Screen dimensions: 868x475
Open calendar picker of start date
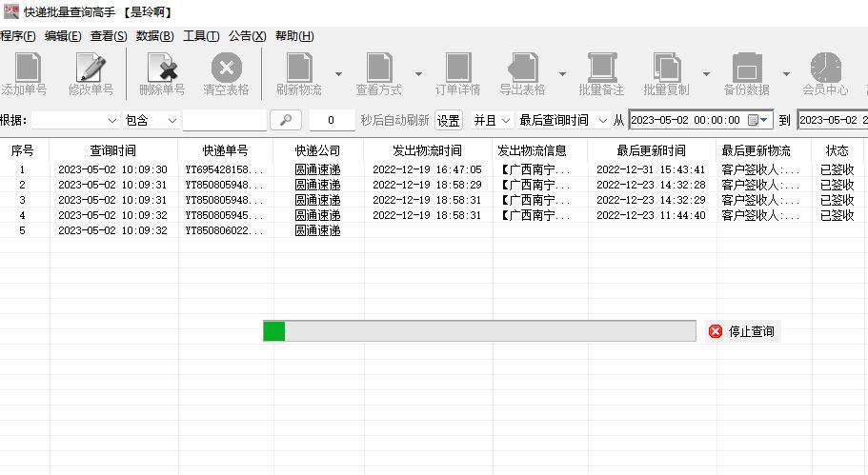pyautogui.click(x=757, y=120)
